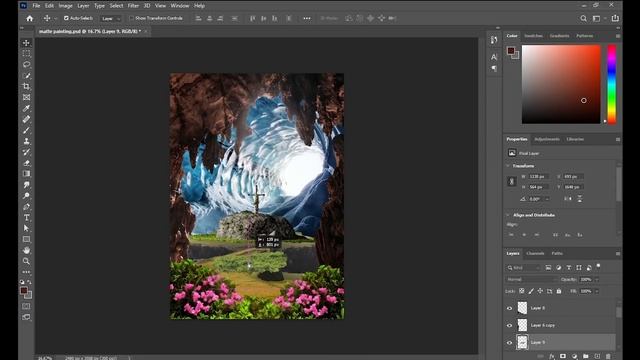
Task: Open the layer Kind filter dropdown
Action: pyautogui.click(x=524, y=268)
